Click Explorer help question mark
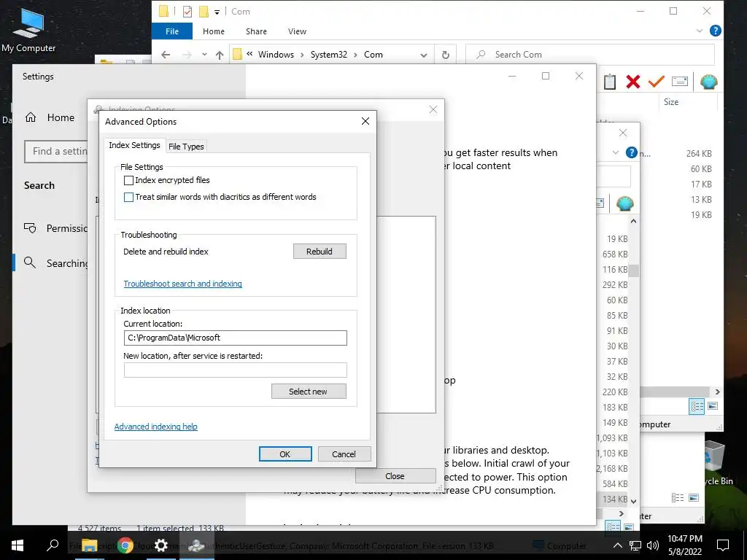747x560 pixels. [715, 31]
